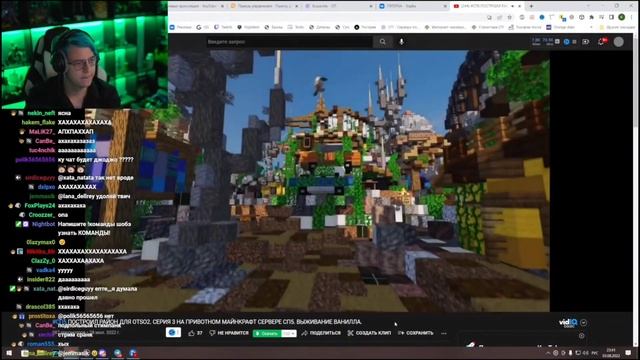Open the YouTube account avatar menu
This screenshot has width=640, height=360.
tap(619, 42)
